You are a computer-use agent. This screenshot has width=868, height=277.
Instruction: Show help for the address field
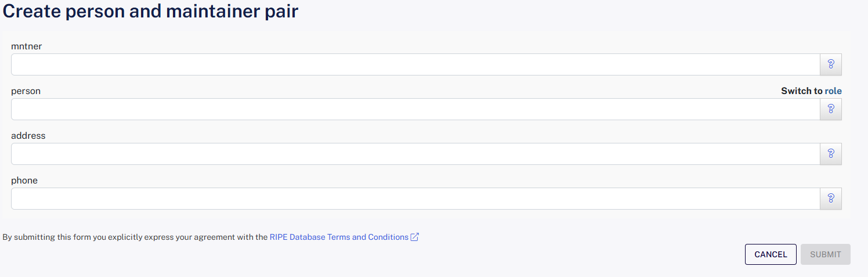tap(830, 154)
